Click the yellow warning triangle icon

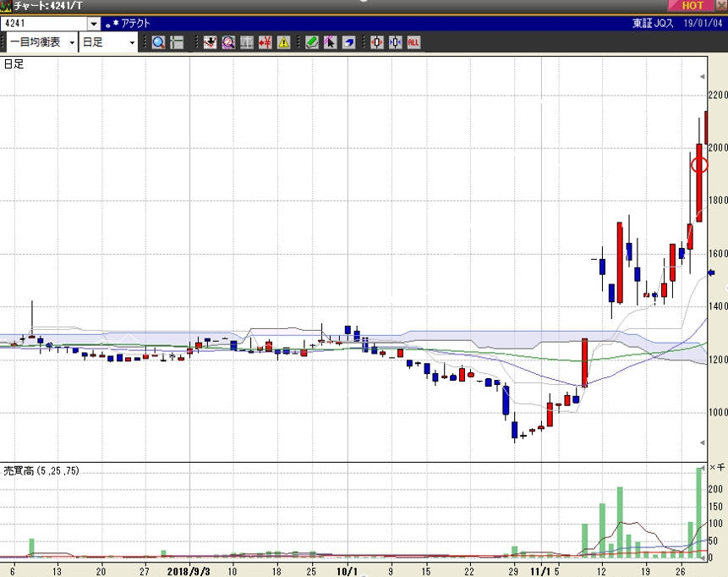[284, 42]
